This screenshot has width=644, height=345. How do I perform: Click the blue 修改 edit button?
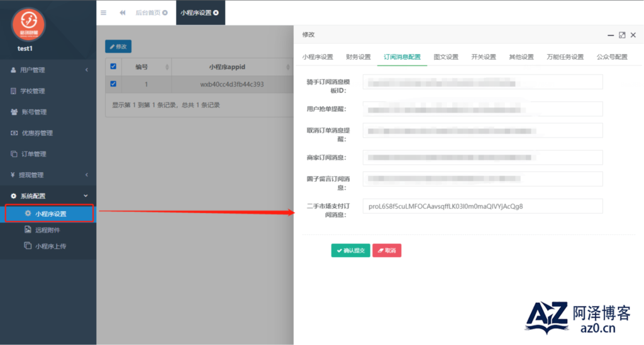[x=118, y=47]
